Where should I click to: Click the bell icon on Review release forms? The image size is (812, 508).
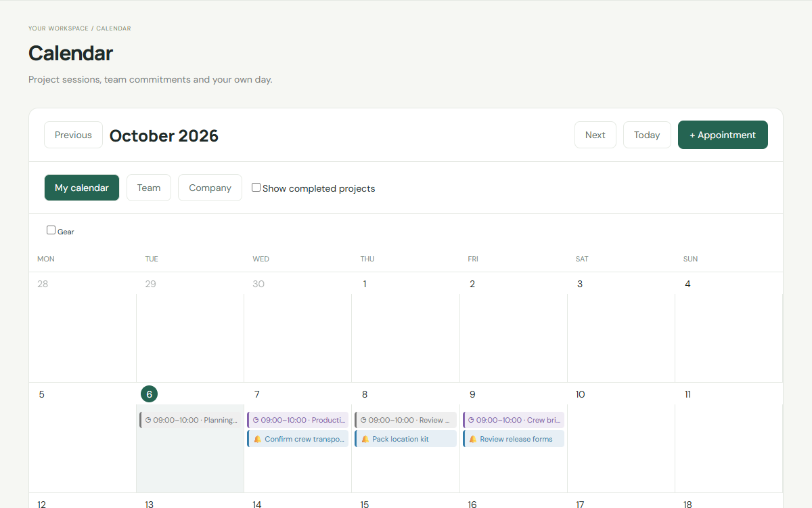[472, 439]
